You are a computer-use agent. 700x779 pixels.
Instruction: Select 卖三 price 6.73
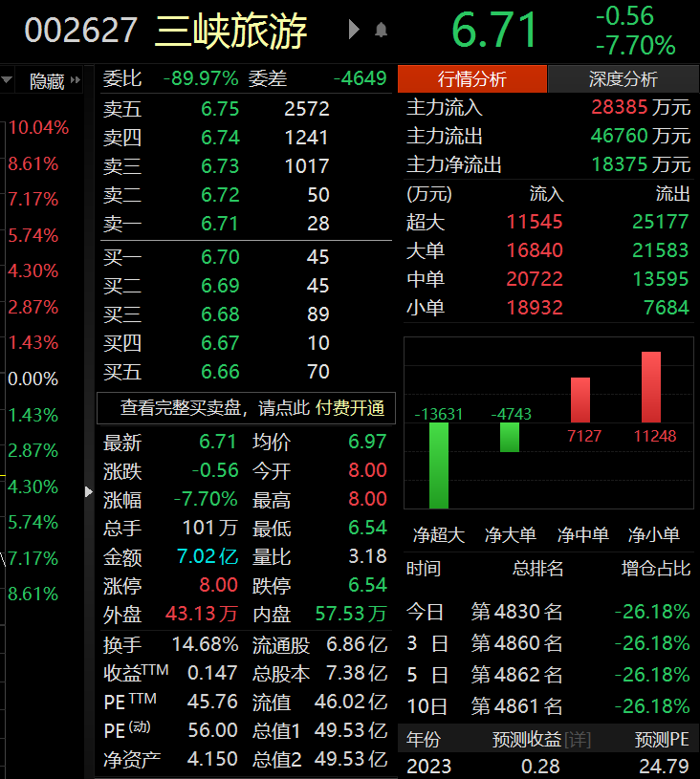coord(220,166)
